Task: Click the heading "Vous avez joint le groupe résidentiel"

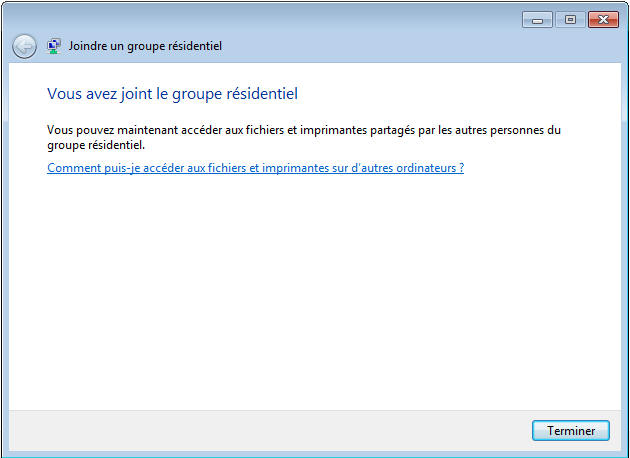Action: click(173, 94)
